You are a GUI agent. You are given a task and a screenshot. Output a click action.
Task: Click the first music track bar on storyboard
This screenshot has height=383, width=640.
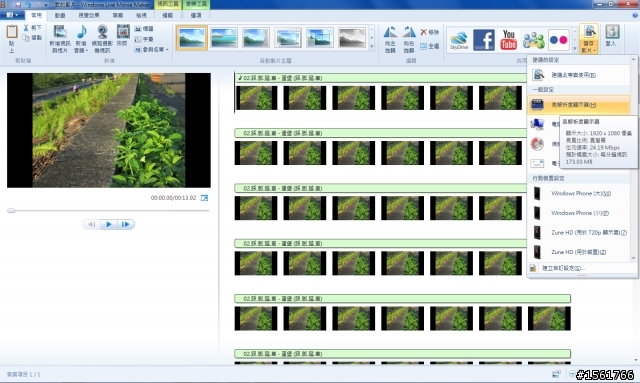point(381,78)
